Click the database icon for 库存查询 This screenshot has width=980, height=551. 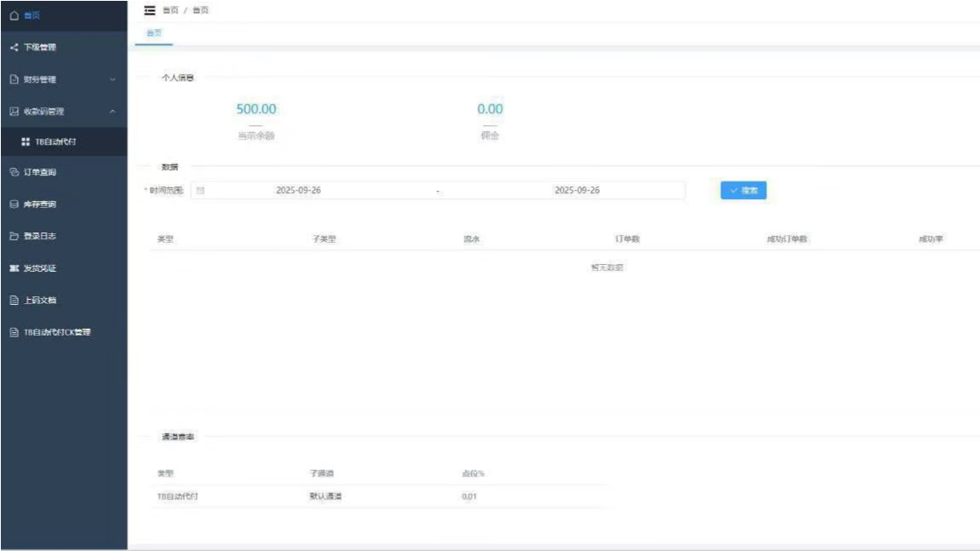(14, 204)
